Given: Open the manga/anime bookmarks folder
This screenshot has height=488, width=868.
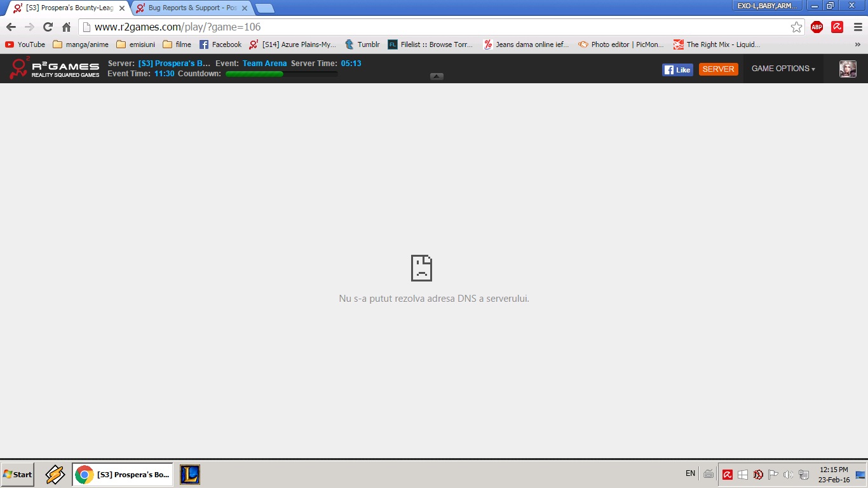Looking at the screenshot, I should (x=81, y=44).
